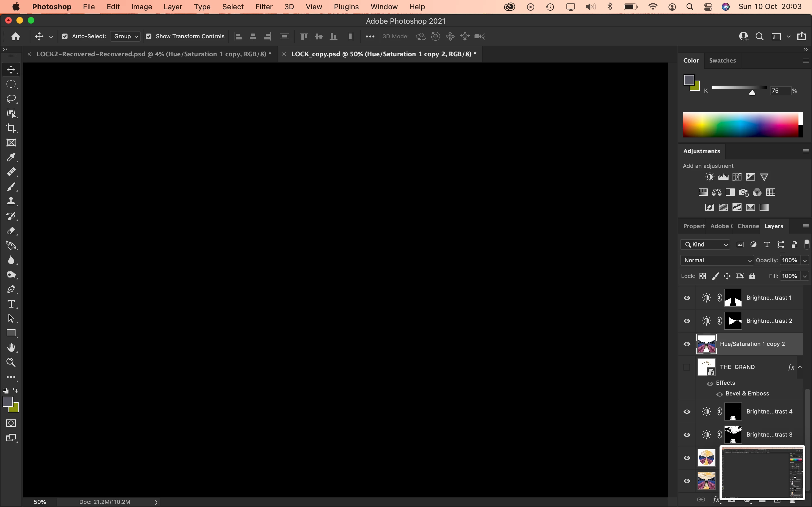Open the Filter menu

[x=264, y=7]
